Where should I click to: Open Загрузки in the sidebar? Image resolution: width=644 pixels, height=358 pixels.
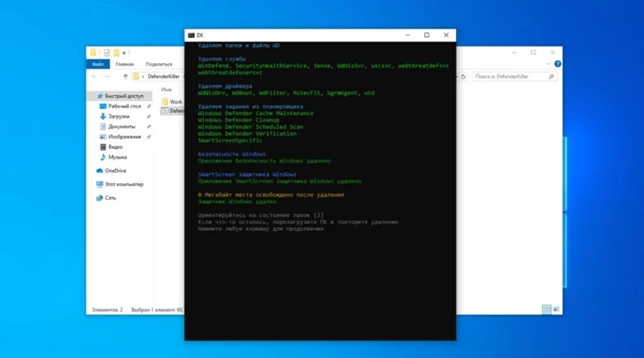(x=119, y=116)
